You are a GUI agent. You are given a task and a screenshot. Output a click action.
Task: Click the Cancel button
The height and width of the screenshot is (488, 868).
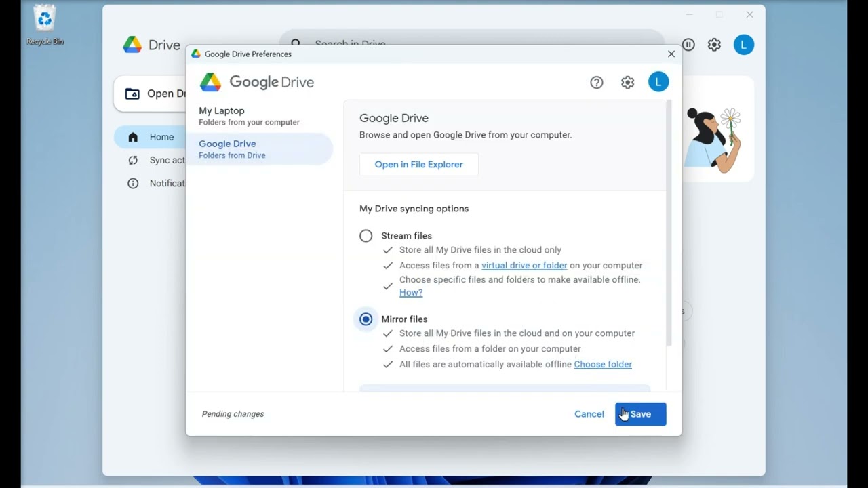pyautogui.click(x=589, y=414)
